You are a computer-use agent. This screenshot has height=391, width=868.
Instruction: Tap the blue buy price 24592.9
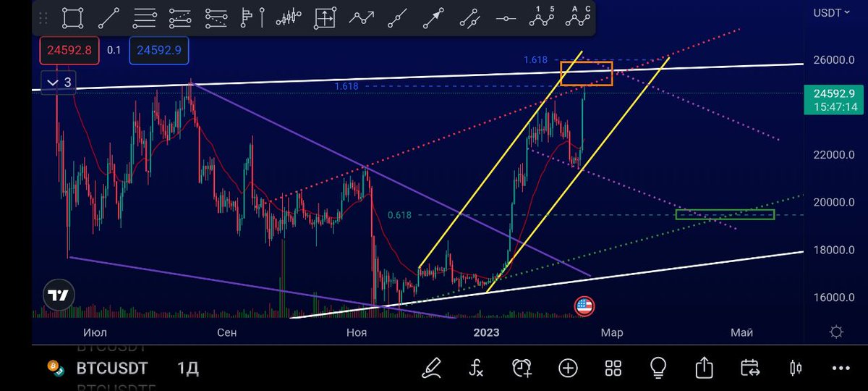pos(159,50)
